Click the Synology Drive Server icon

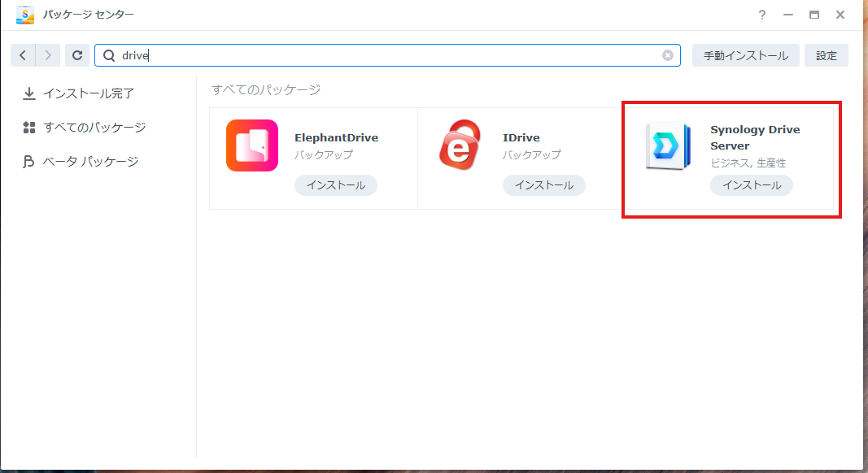tap(668, 145)
